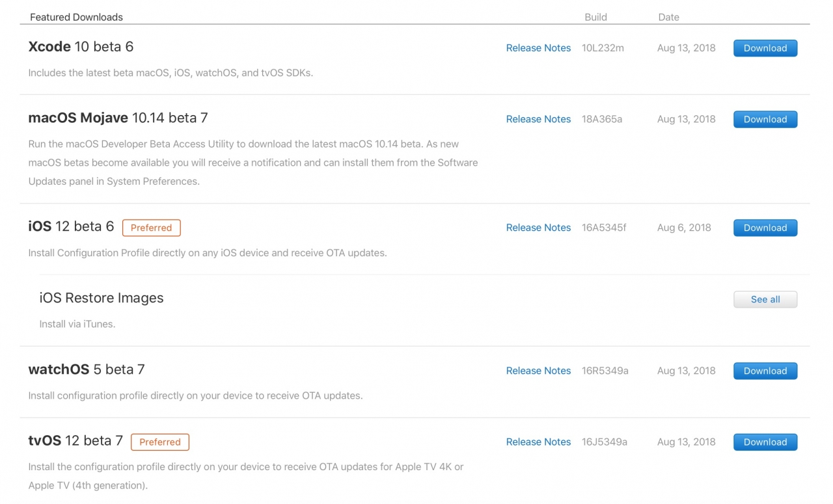
Task: Click the Build column header
Action: pyautogui.click(x=595, y=17)
